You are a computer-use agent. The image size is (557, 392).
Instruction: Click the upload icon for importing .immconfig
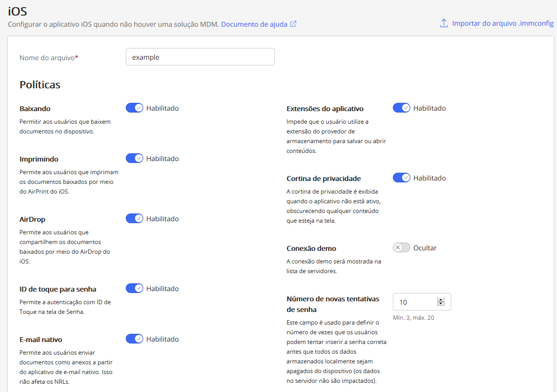(x=444, y=23)
